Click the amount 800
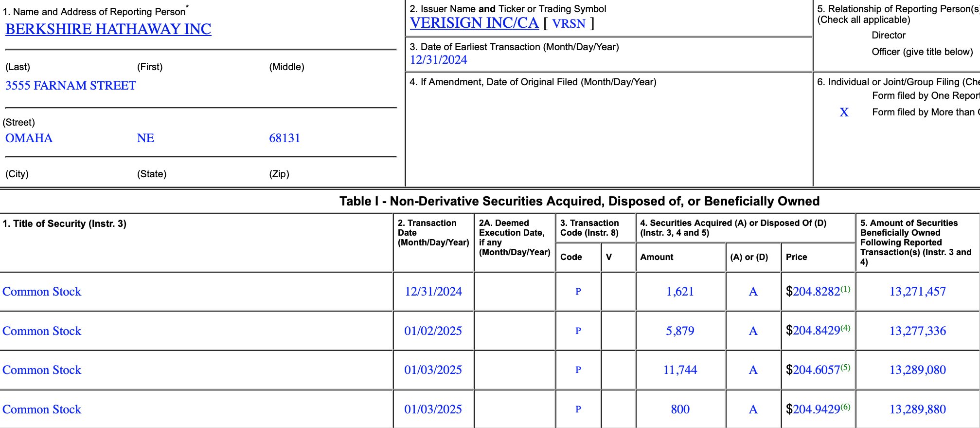 (680, 409)
